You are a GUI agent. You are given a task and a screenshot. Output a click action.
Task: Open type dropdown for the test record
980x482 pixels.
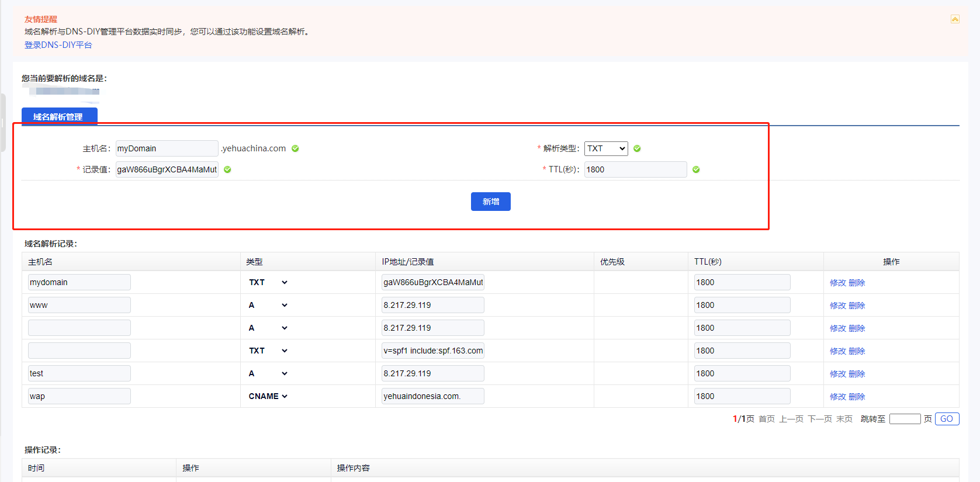(x=268, y=373)
